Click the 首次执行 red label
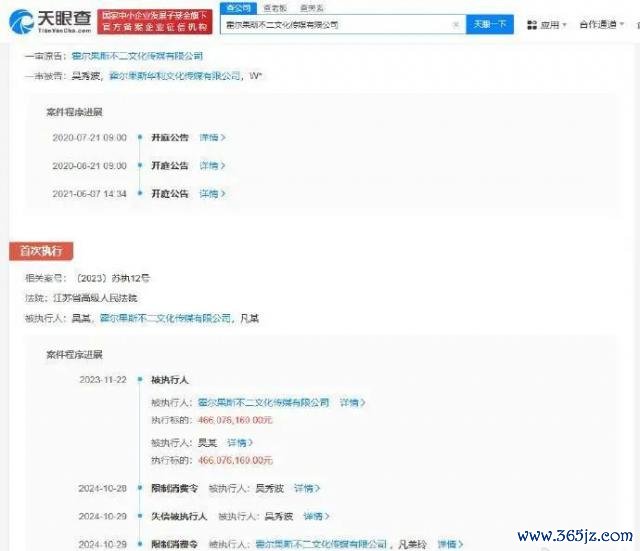 pyautogui.click(x=41, y=251)
